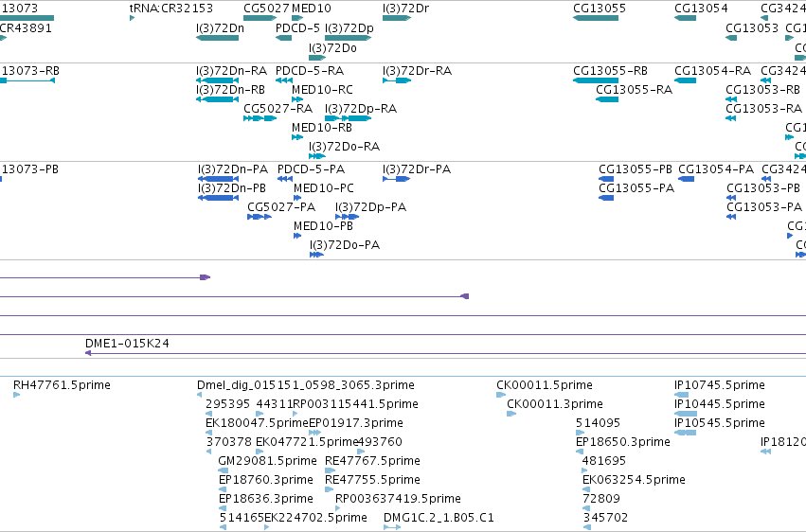Click the tRNA:CR32153 gene label
This screenshot has width=806, height=532.
[x=171, y=9]
